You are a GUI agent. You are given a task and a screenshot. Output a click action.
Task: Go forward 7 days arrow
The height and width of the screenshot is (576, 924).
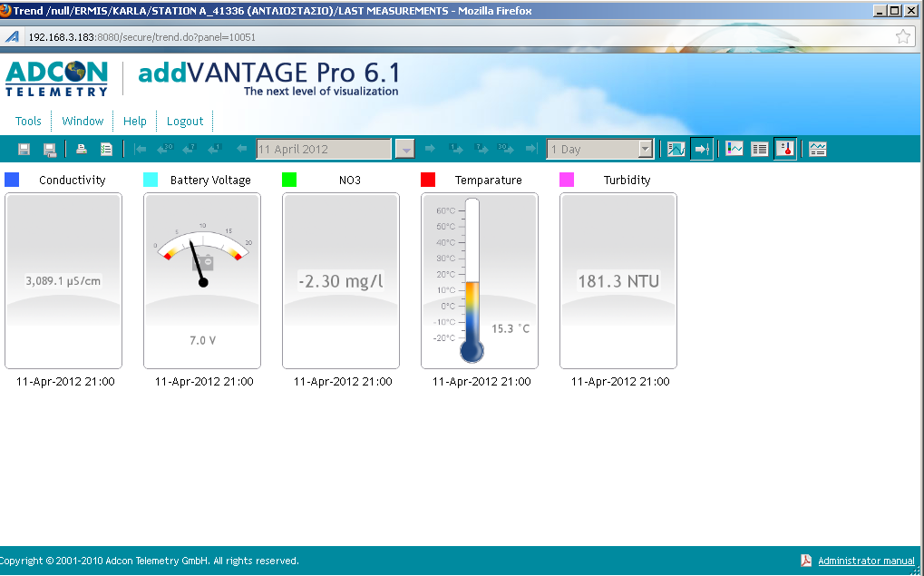coord(481,149)
